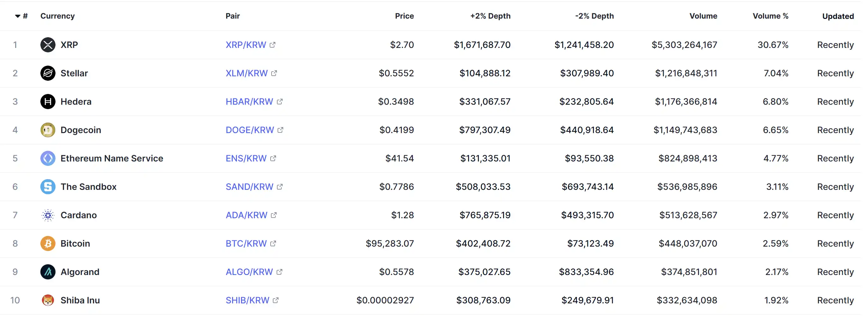Click the Bitcoin logo icon
Screen dimensions: 868x316
[48, 243]
